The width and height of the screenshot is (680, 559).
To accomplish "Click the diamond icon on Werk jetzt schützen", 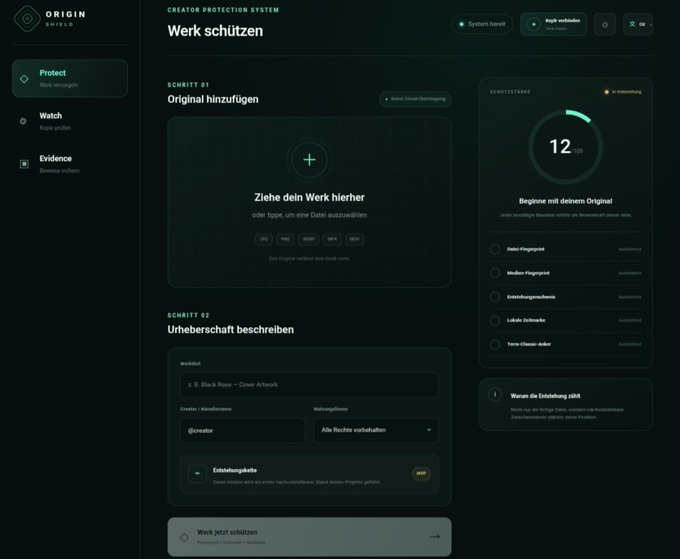I will coord(184,537).
